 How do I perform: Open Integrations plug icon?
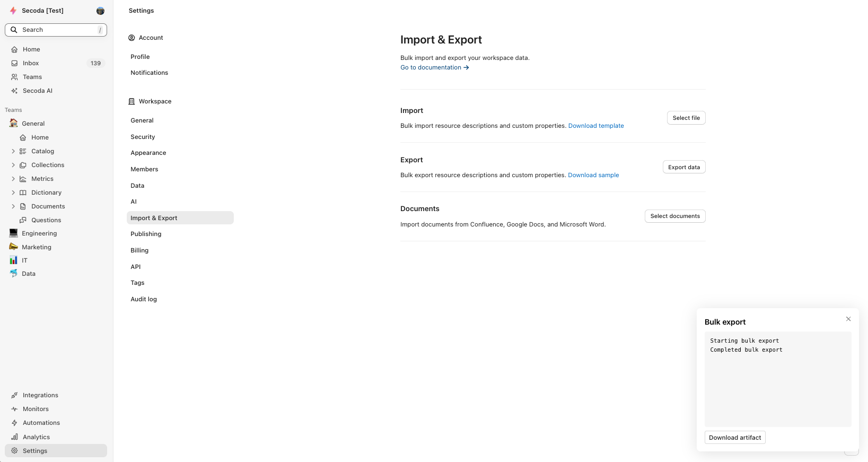coord(14,395)
